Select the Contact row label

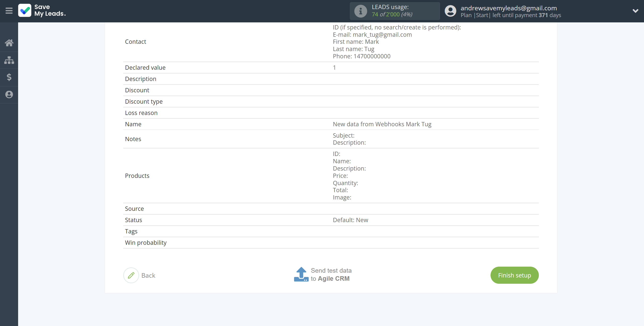136,42
